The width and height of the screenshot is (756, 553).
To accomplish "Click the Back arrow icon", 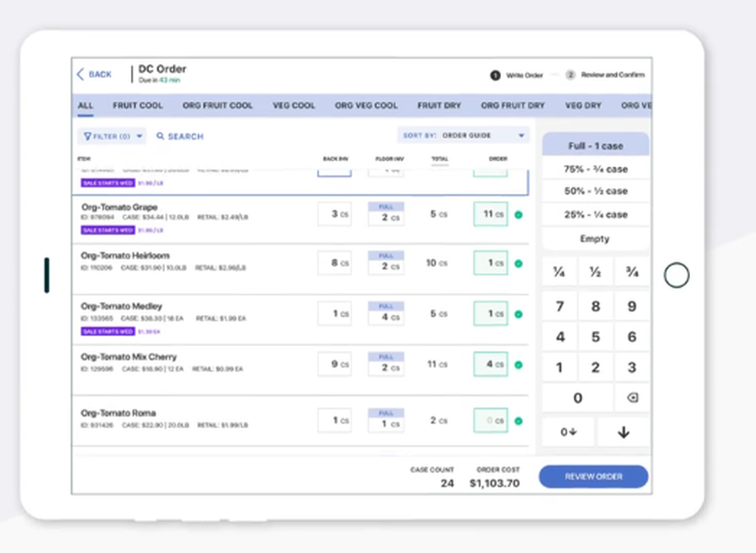I will pos(80,74).
